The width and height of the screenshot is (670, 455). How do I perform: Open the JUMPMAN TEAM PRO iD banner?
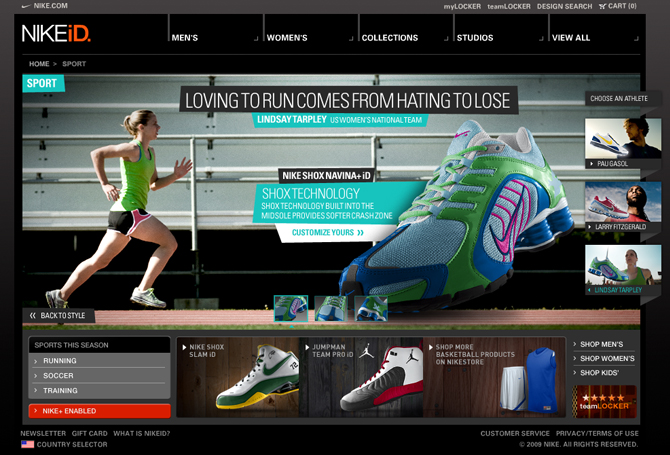pyautogui.click(x=361, y=377)
